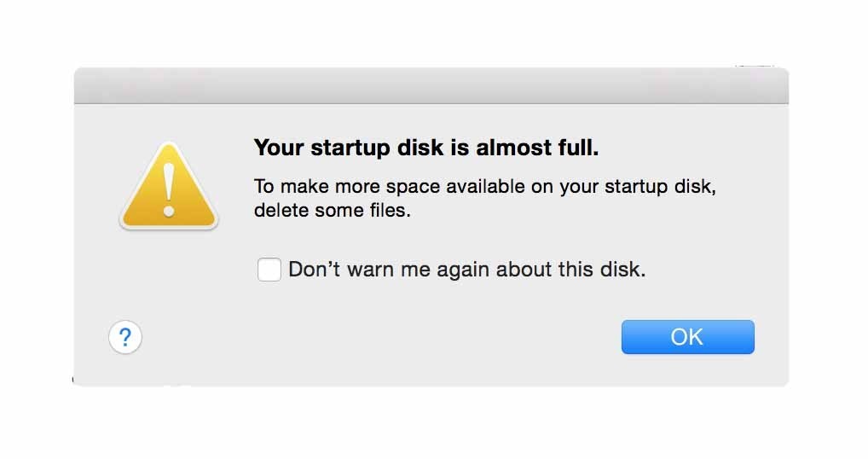Click the gray title bar of the dialog
This screenshot has height=459, width=868.
point(431,86)
